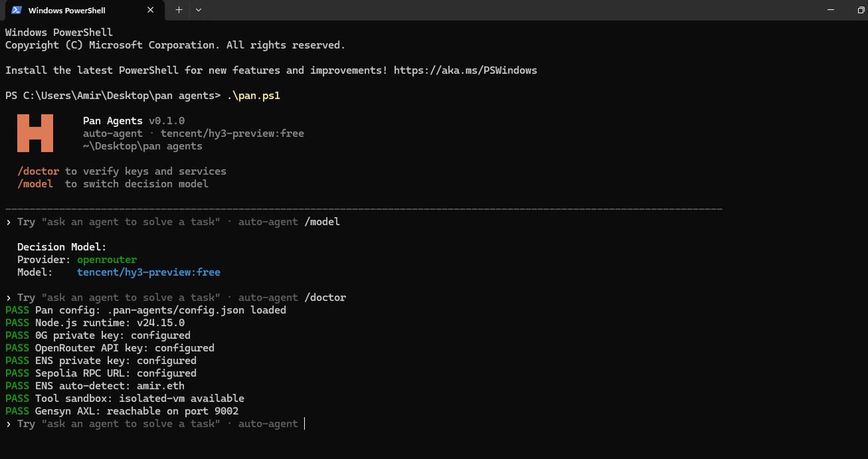Click the Pan Agents orange H logo
Image resolution: width=868 pixels, height=459 pixels.
click(35, 133)
